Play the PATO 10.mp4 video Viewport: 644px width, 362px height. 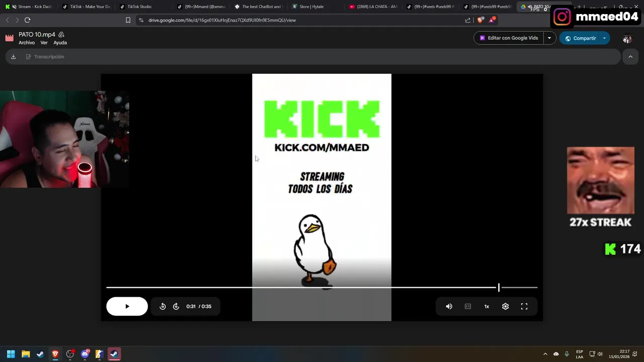click(127, 306)
